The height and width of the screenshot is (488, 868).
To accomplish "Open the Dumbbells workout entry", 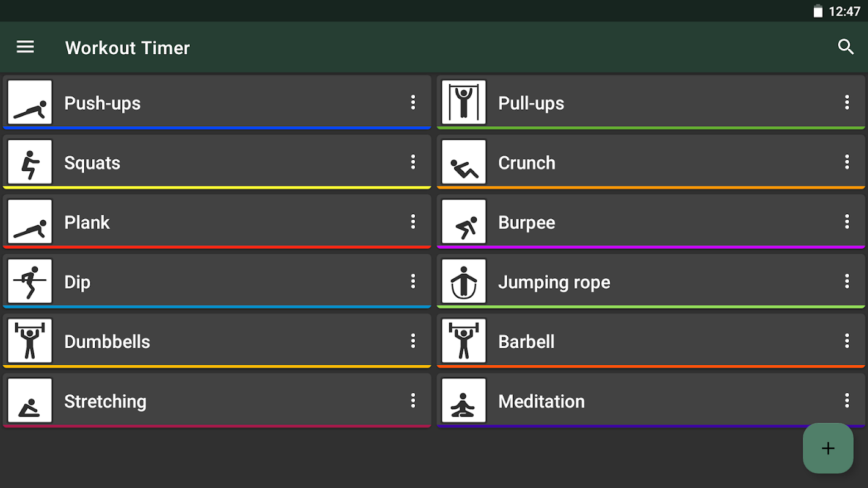I will 217,341.
